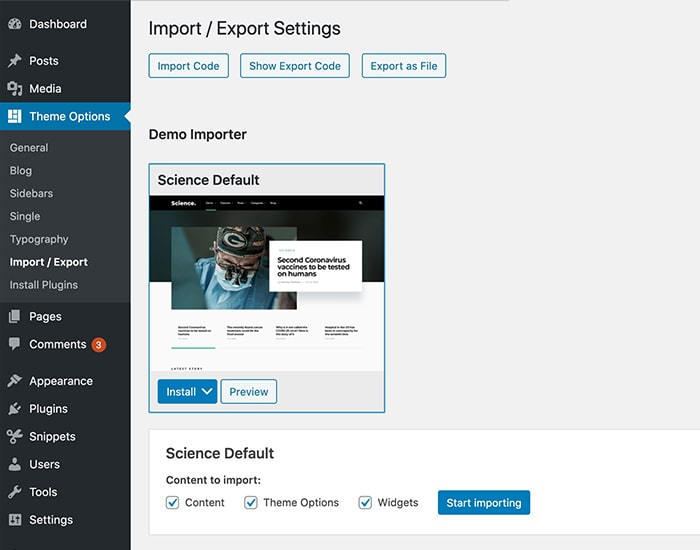Click the Pages document icon
Viewport: 700px width, 550px height.
[15, 317]
